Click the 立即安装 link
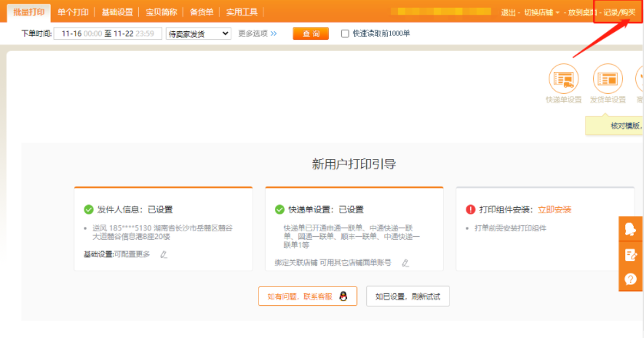Viewport: 644px width, 338px height. 554,209
